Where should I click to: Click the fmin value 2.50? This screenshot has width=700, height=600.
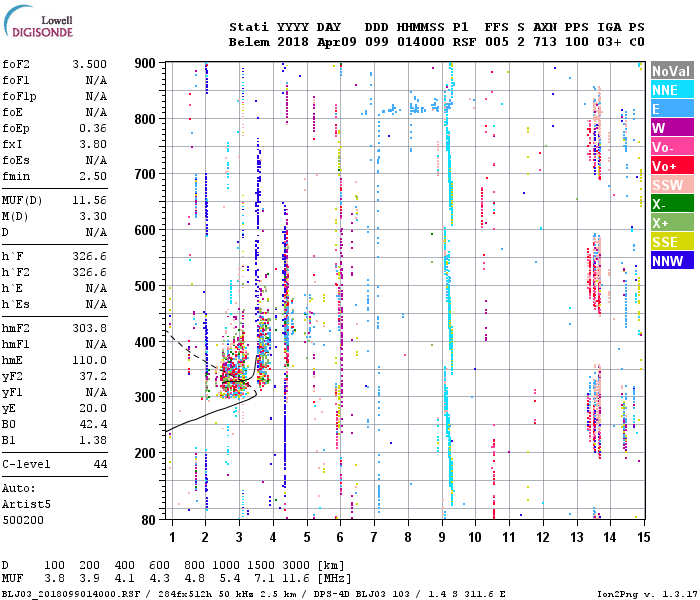click(x=93, y=176)
